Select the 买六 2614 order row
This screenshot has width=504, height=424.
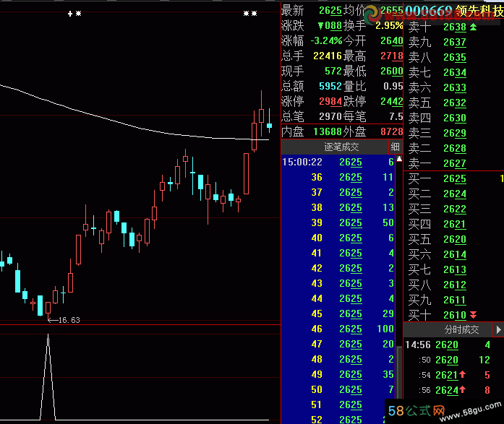tap(453, 254)
